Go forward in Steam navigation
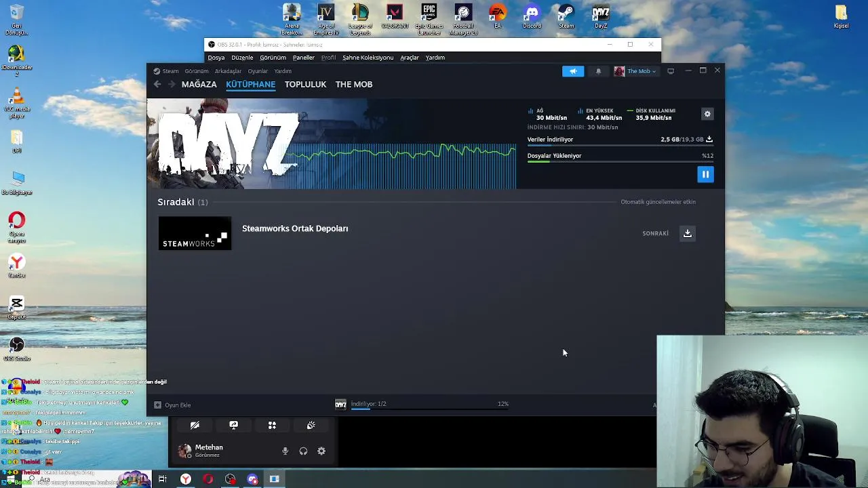Screen dimensions: 868x488 172,84
